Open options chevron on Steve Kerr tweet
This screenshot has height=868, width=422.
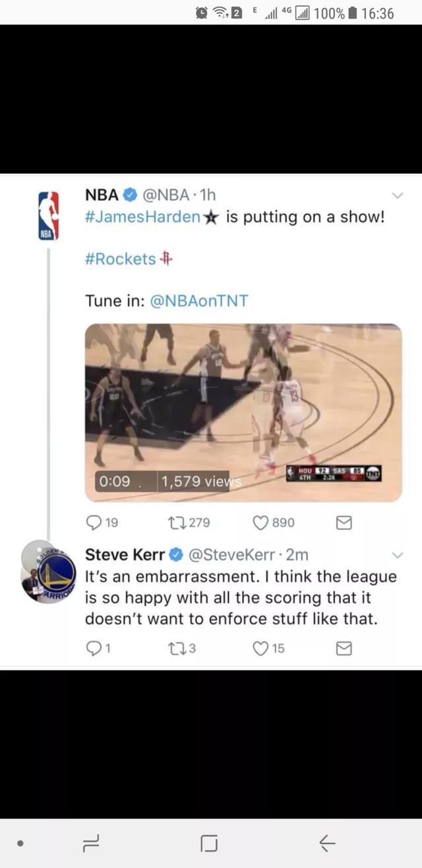[398, 554]
